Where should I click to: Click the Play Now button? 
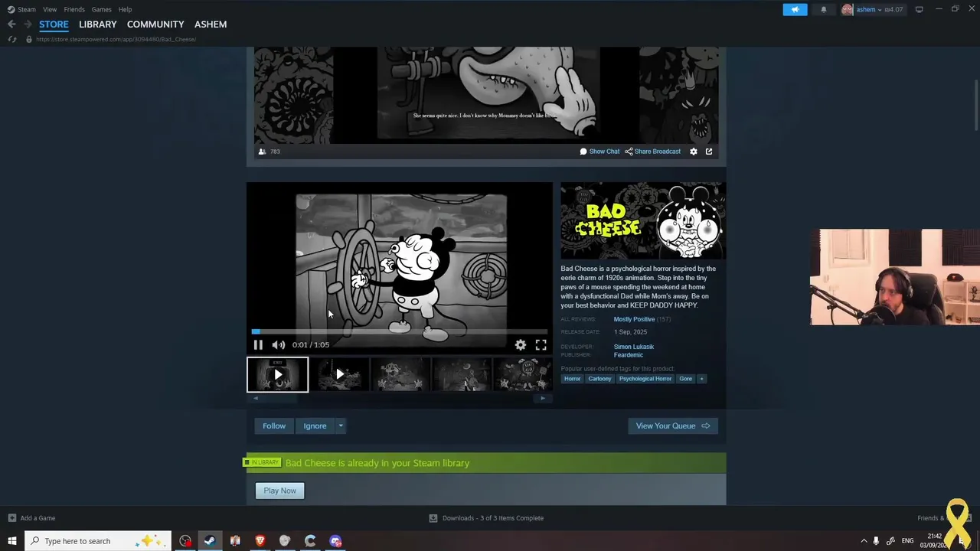pos(279,491)
